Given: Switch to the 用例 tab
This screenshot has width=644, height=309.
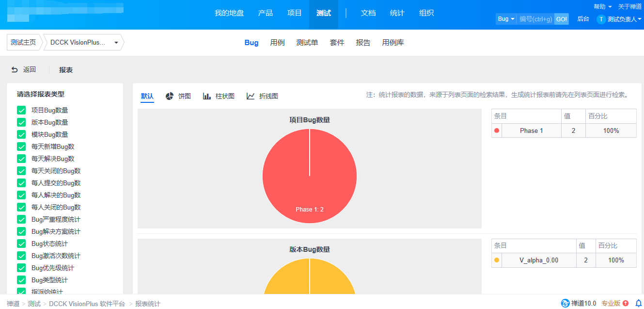Looking at the screenshot, I should (x=277, y=43).
